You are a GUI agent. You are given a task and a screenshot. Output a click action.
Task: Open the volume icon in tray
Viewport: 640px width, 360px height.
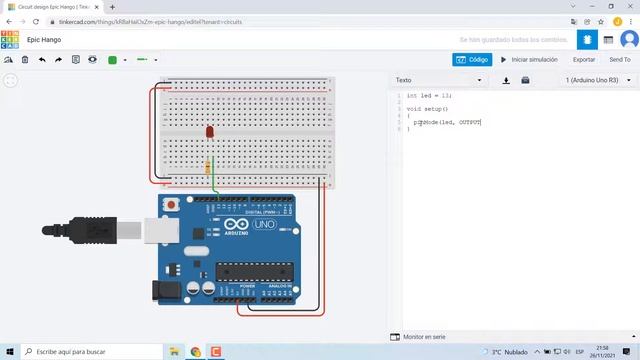[x=567, y=352]
